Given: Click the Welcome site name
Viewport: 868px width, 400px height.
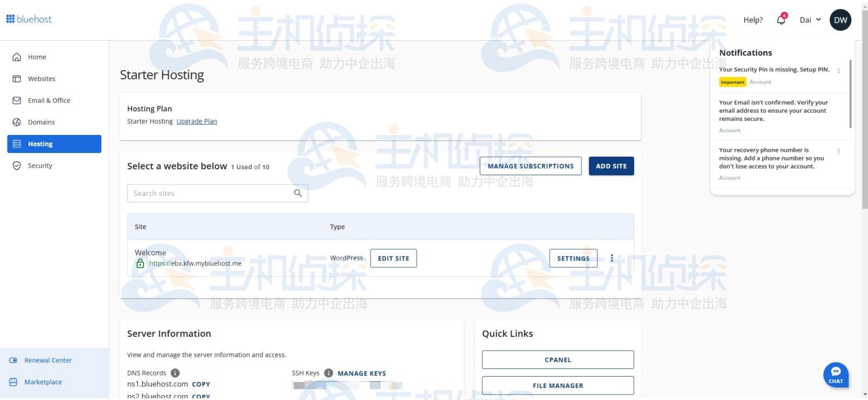Looking at the screenshot, I should (x=150, y=253).
